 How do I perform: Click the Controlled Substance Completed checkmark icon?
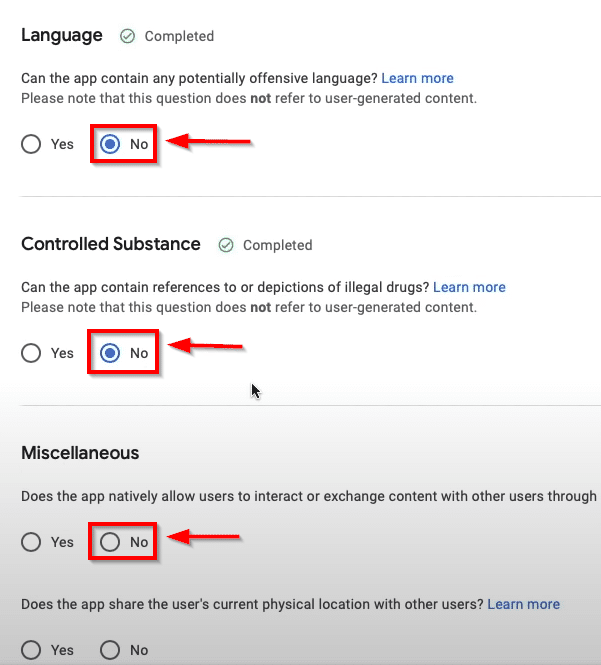(226, 245)
